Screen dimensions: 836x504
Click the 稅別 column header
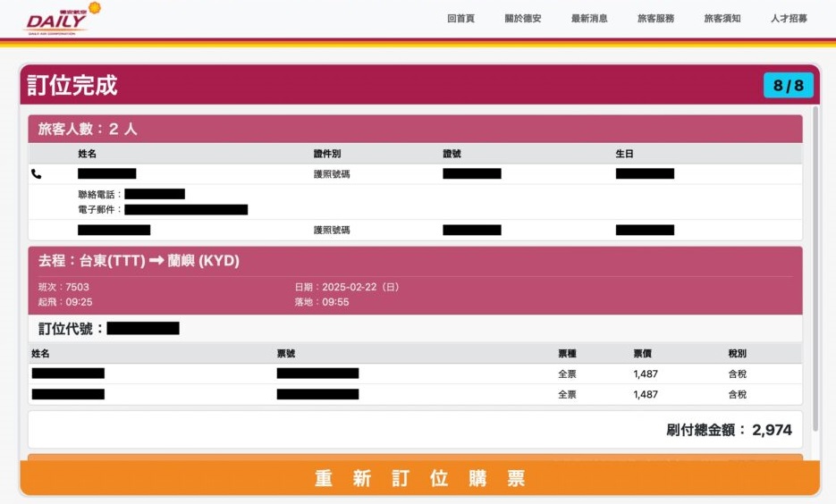[x=738, y=353]
